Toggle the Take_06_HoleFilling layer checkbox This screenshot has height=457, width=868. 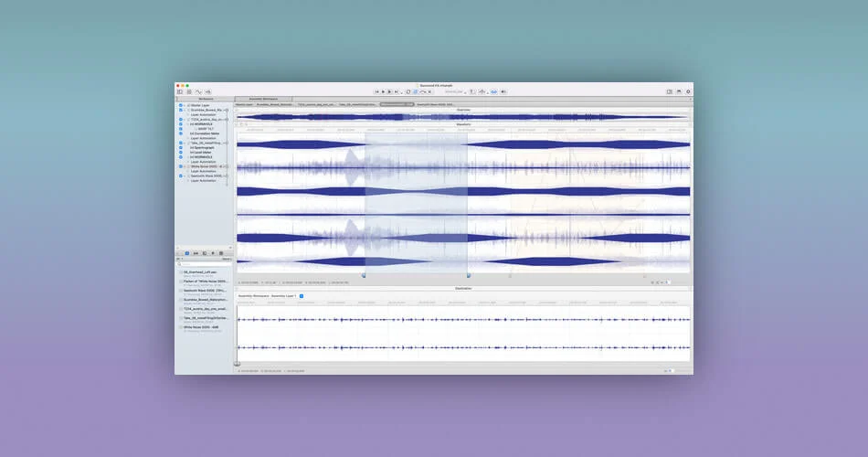coord(181,143)
